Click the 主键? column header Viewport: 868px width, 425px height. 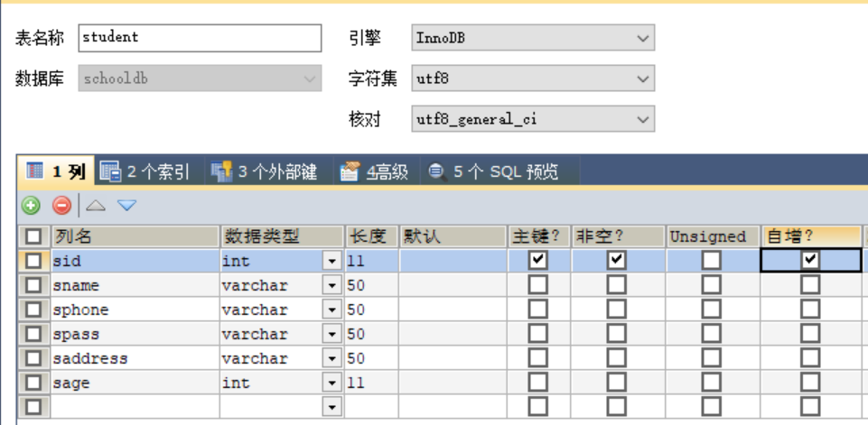(x=539, y=236)
